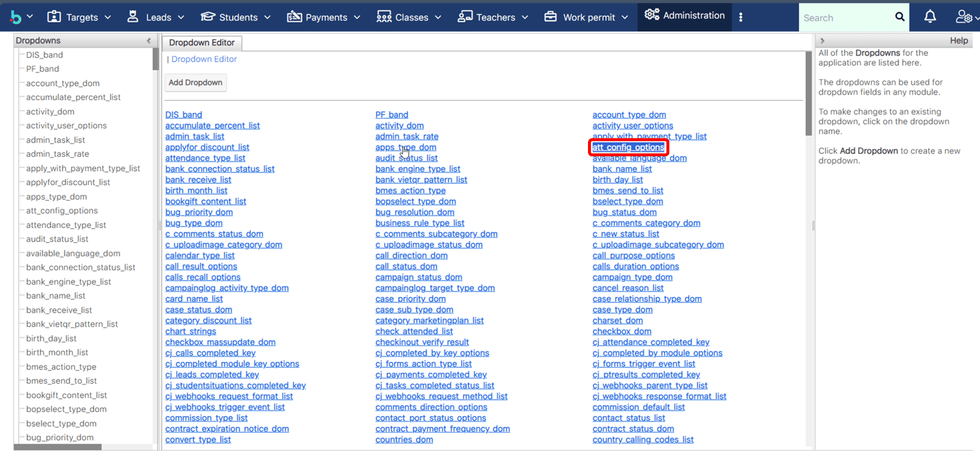Expand the Targets menu dropdown
Viewport: 980px width, 463px height.
[x=107, y=17]
